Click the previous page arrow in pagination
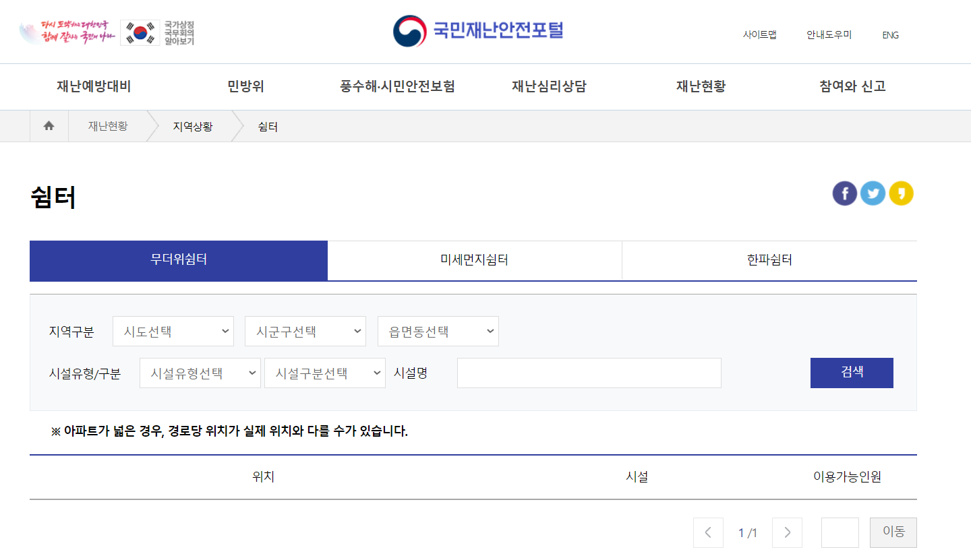Viewport: 971px width, 560px height. (x=708, y=532)
